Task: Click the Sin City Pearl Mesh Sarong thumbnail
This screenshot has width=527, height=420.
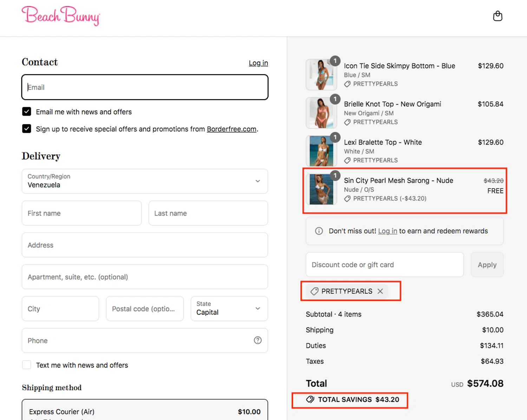Action: click(321, 189)
